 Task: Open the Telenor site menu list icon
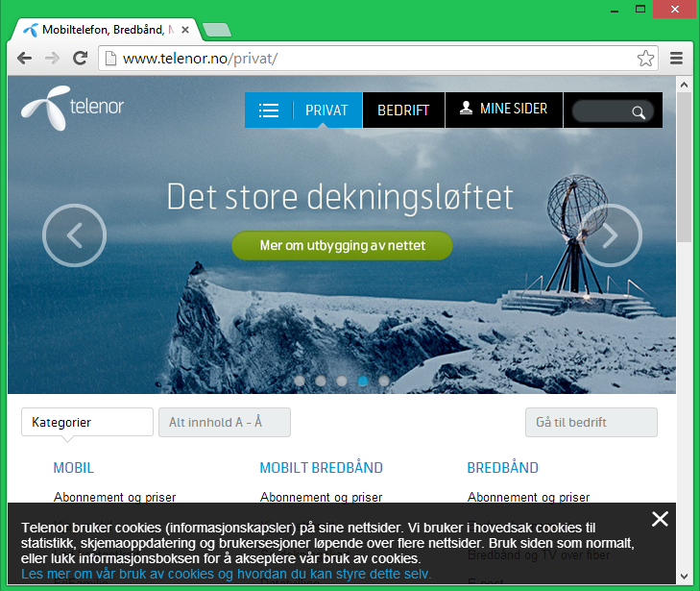pos(269,111)
